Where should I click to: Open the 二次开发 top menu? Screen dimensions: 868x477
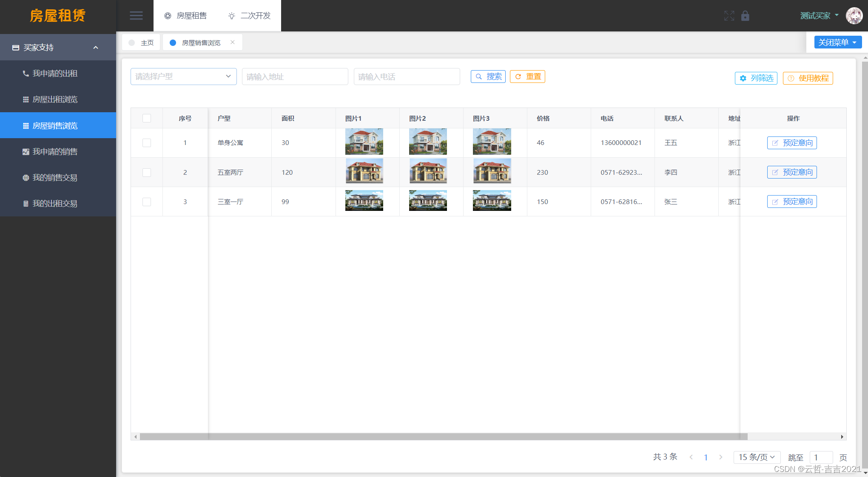pos(250,16)
